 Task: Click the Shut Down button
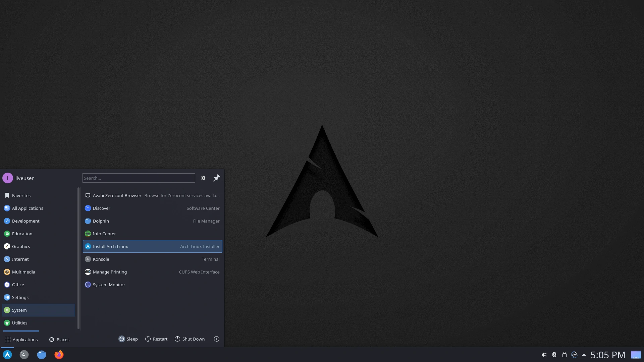(190, 339)
